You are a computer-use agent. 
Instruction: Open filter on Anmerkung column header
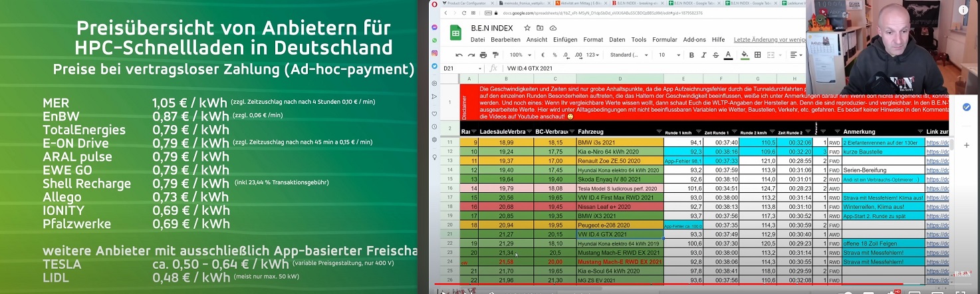(920, 132)
